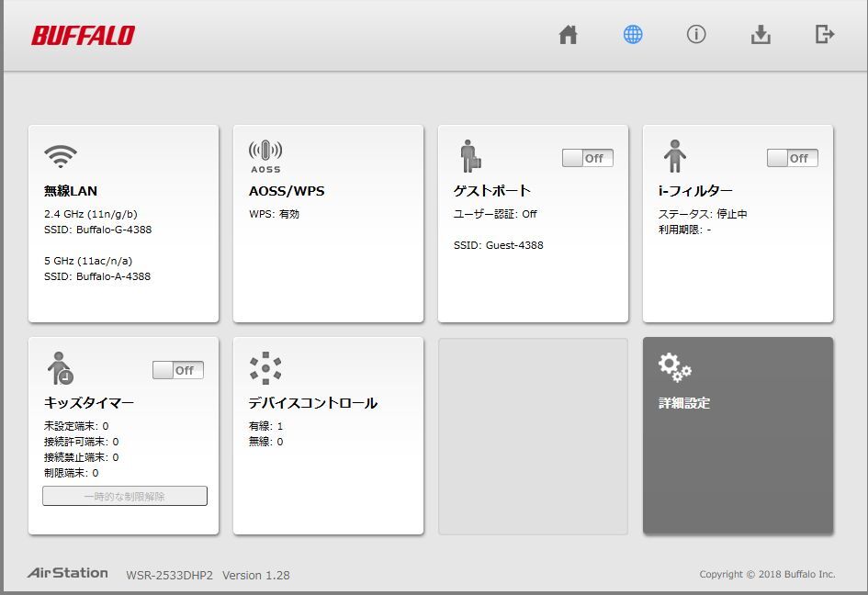
Task: Click the information icon in the header
Action: (x=696, y=34)
